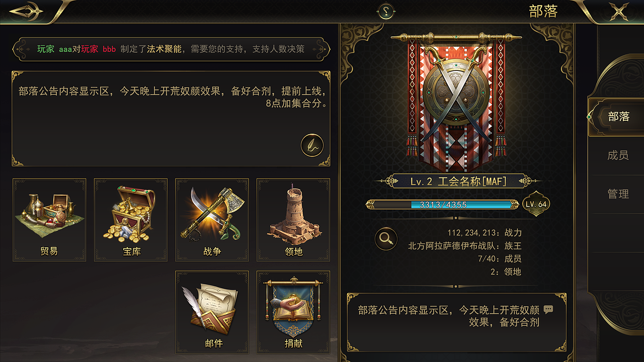Open the 捐献 donation banner icon

coord(293,312)
